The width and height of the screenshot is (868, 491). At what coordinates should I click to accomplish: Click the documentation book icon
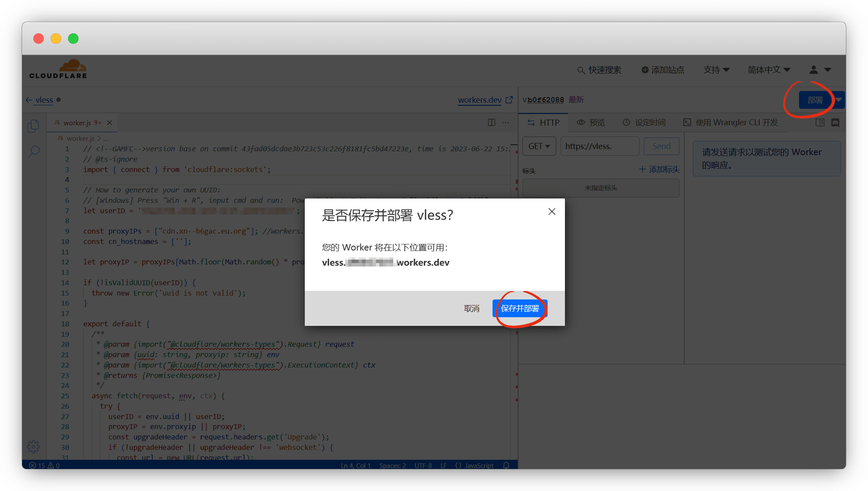(820, 123)
